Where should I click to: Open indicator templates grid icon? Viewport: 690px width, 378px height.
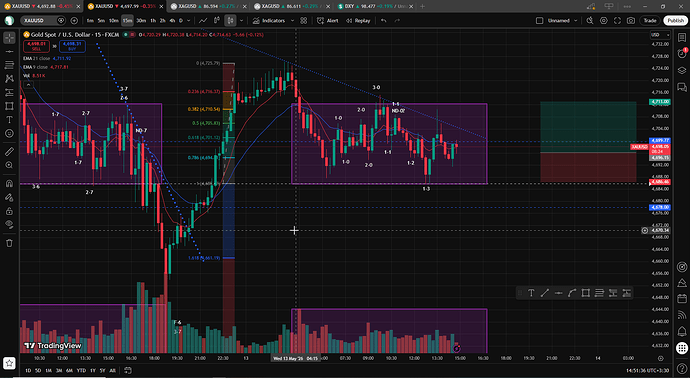click(x=304, y=21)
